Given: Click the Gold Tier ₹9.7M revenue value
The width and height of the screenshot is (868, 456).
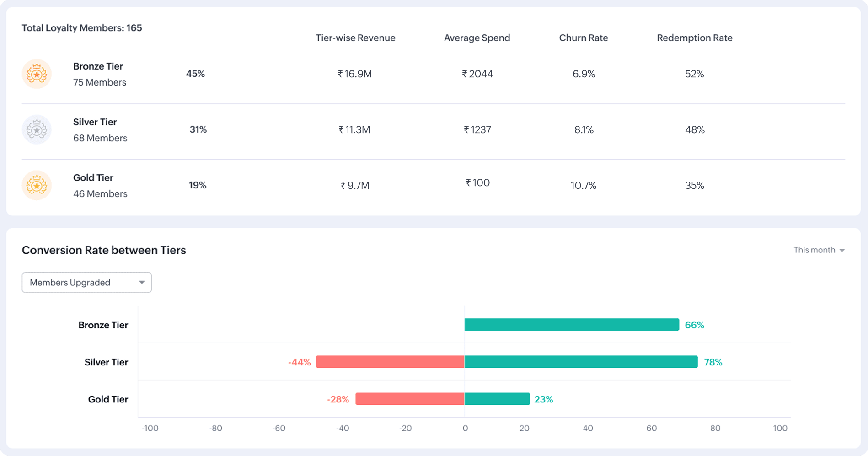Looking at the screenshot, I should click(354, 185).
